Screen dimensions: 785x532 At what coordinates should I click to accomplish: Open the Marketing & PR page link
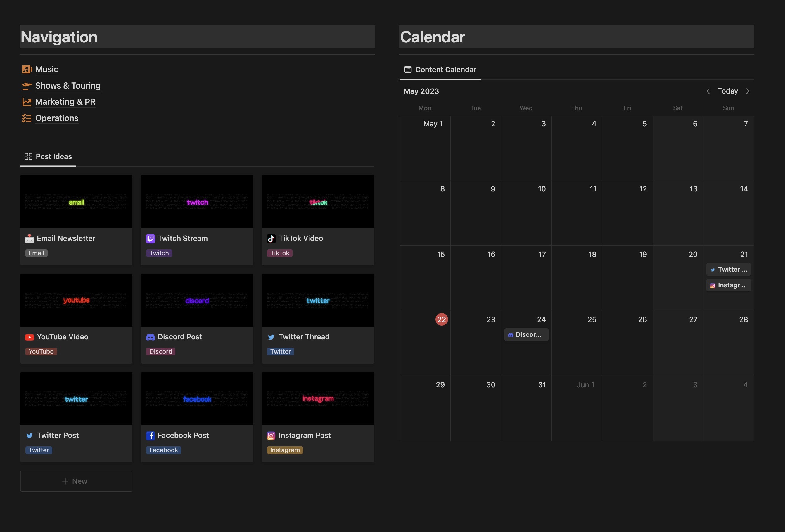click(x=65, y=102)
